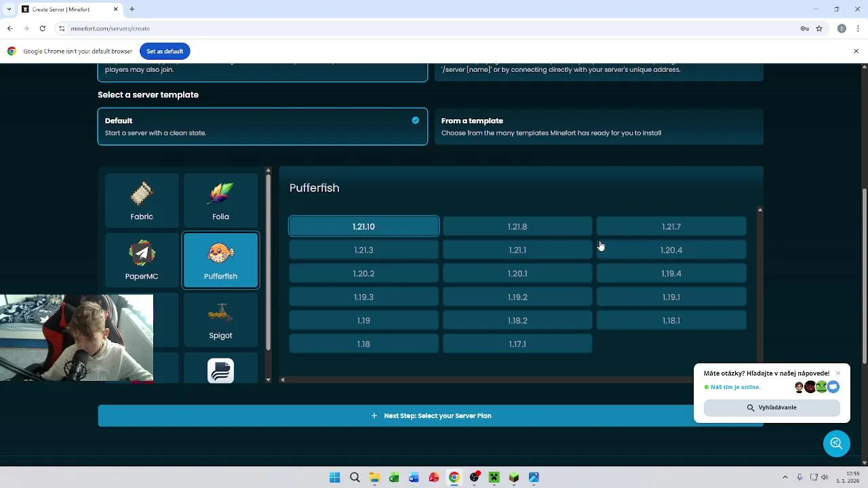The width and height of the screenshot is (868, 488).
Task: Bookmark this page with the star
Action: (x=819, y=28)
